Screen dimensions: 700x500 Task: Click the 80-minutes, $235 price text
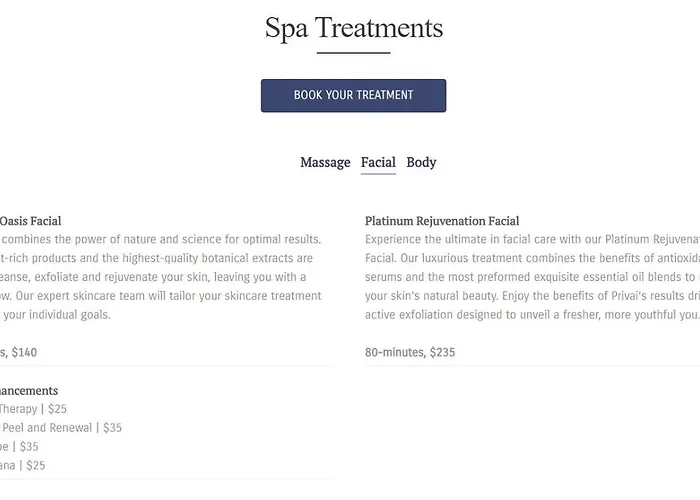pyautogui.click(x=410, y=352)
